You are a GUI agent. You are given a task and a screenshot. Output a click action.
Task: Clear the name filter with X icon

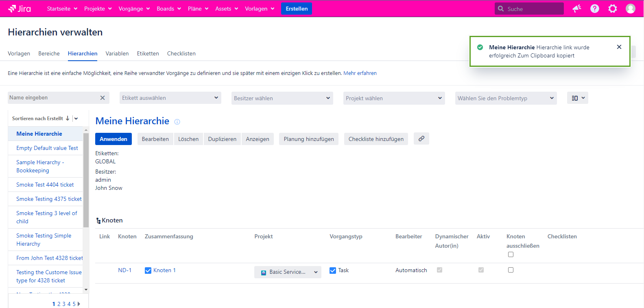pos(103,98)
